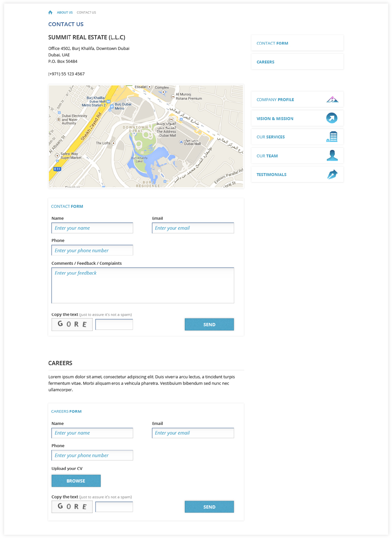Click the Contact Us page heading
The height and width of the screenshot is (538, 392).
[66, 24]
